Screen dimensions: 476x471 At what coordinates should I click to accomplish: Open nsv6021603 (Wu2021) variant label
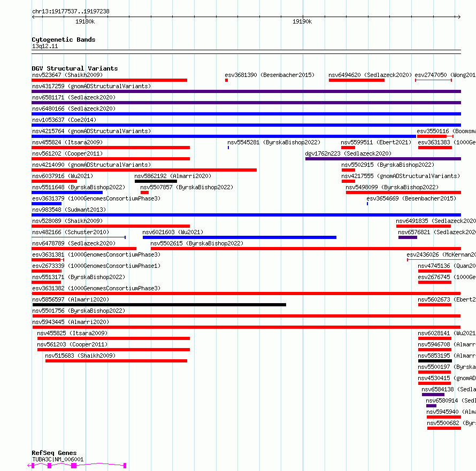click(173, 232)
